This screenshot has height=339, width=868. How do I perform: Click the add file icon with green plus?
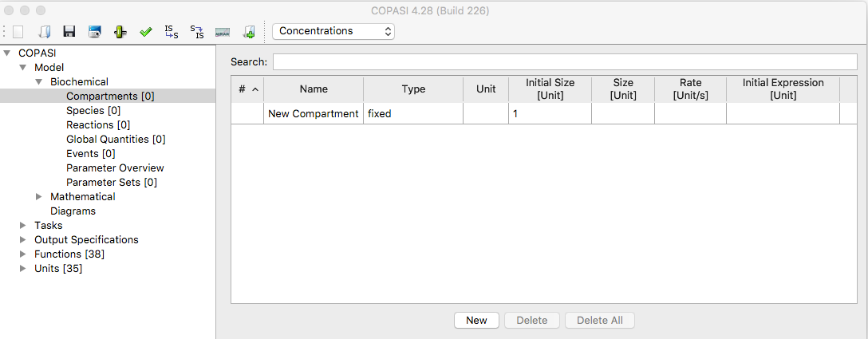pyautogui.click(x=249, y=32)
